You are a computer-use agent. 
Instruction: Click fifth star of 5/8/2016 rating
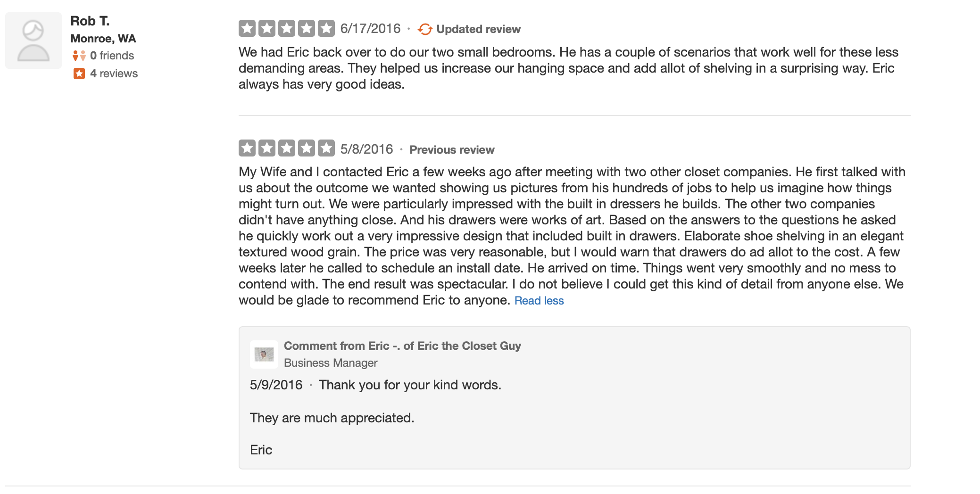(x=326, y=148)
